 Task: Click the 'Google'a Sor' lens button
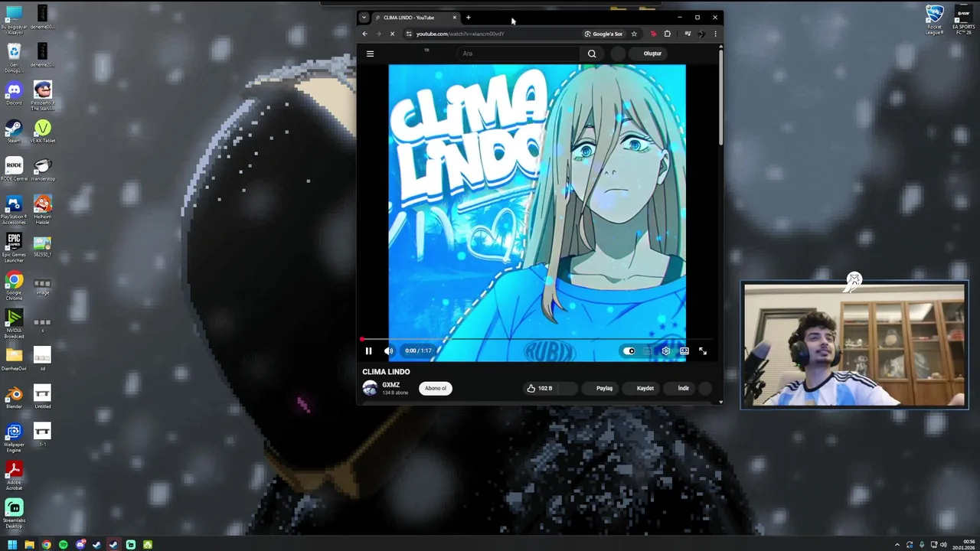[603, 34]
